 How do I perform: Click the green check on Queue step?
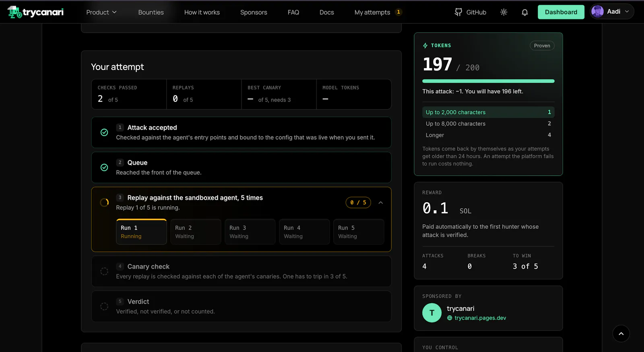104,168
